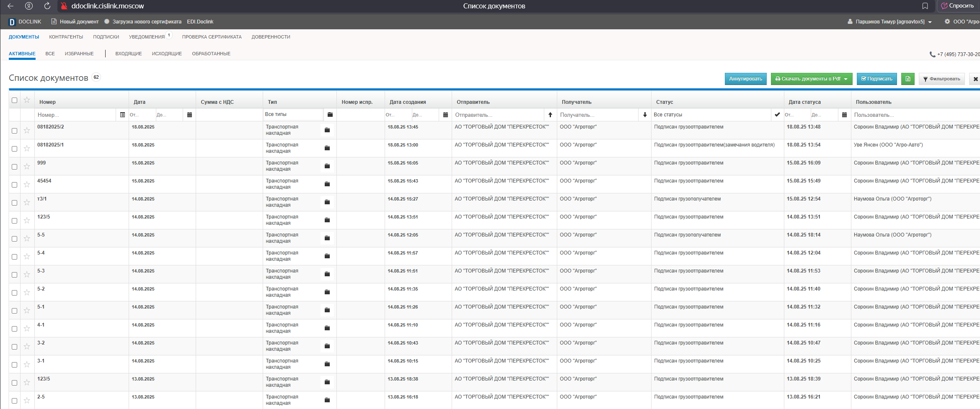Open the folder icon for document 08182025/2
Screen dimensions: 980x409
pyautogui.click(x=327, y=130)
